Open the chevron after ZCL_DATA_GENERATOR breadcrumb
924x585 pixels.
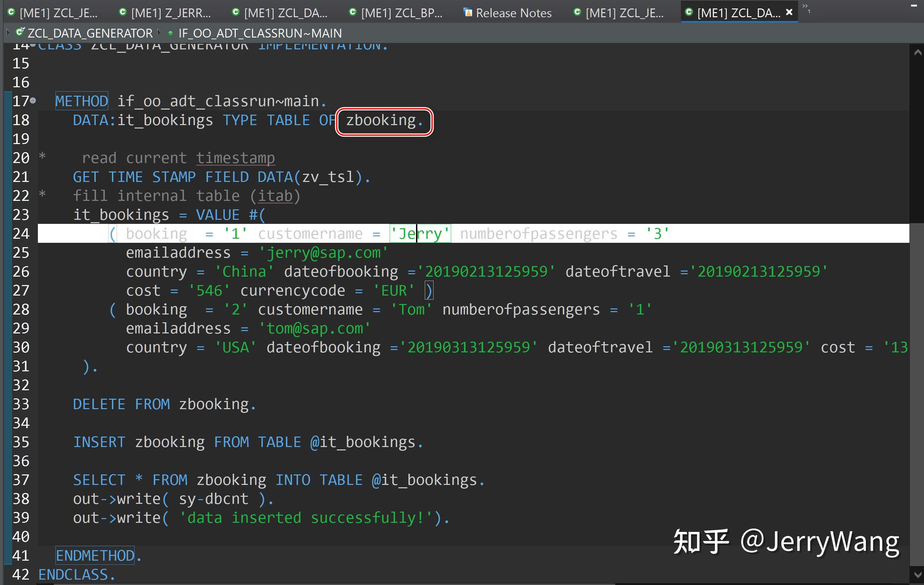[x=159, y=33]
